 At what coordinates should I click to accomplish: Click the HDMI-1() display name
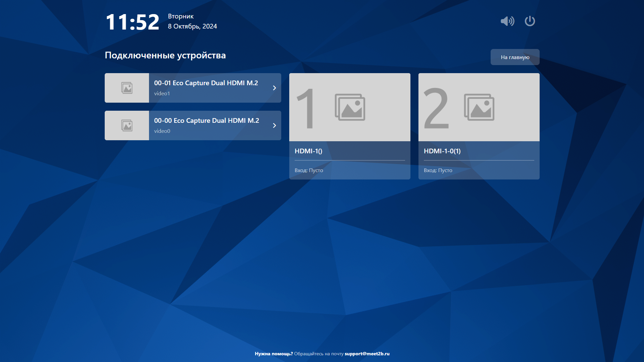click(x=308, y=151)
